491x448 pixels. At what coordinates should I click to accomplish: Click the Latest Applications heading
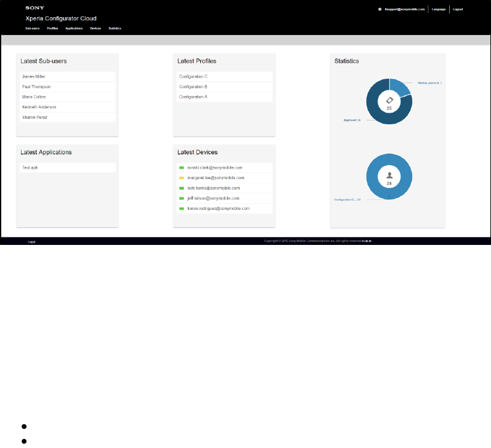tap(46, 153)
